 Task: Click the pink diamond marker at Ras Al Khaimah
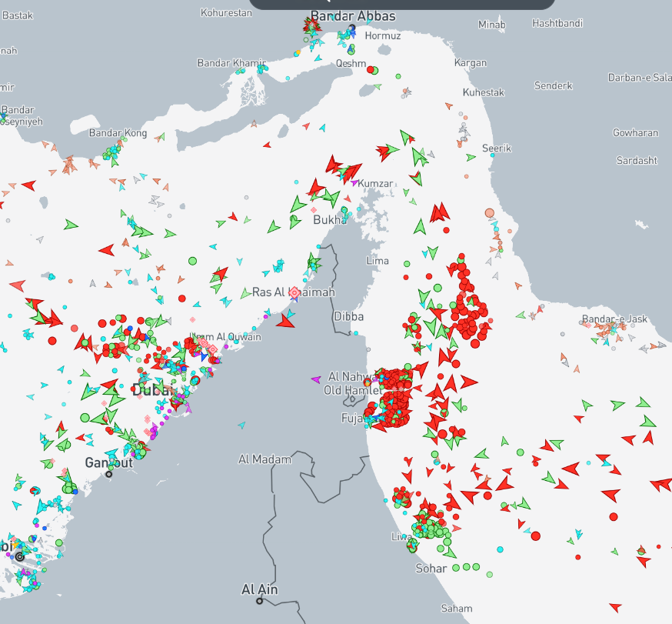pos(294,293)
